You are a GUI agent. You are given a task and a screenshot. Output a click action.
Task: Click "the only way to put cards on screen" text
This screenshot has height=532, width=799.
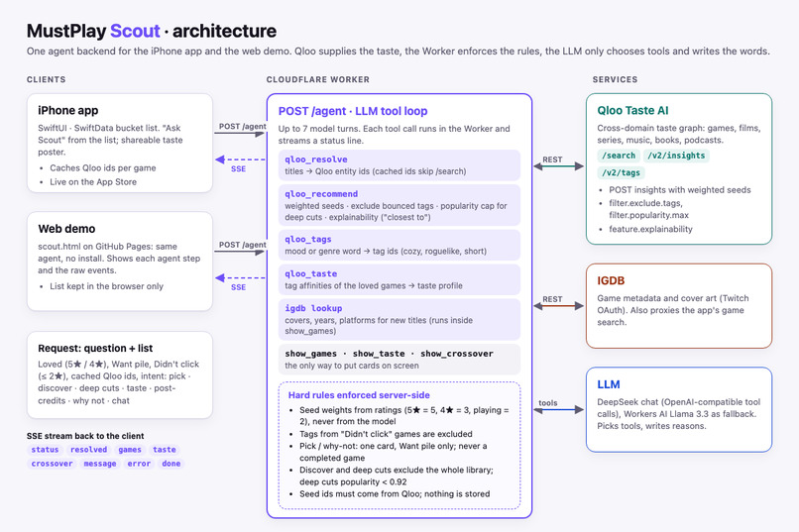[x=352, y=366]
